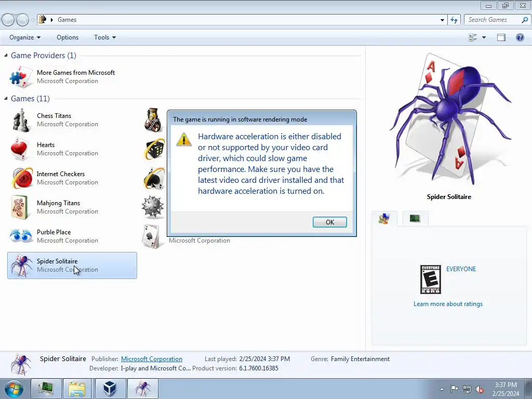The image size is (532, 399).
Task: Select the black dice Internet Backgammon icon
Action: point(155,149)
